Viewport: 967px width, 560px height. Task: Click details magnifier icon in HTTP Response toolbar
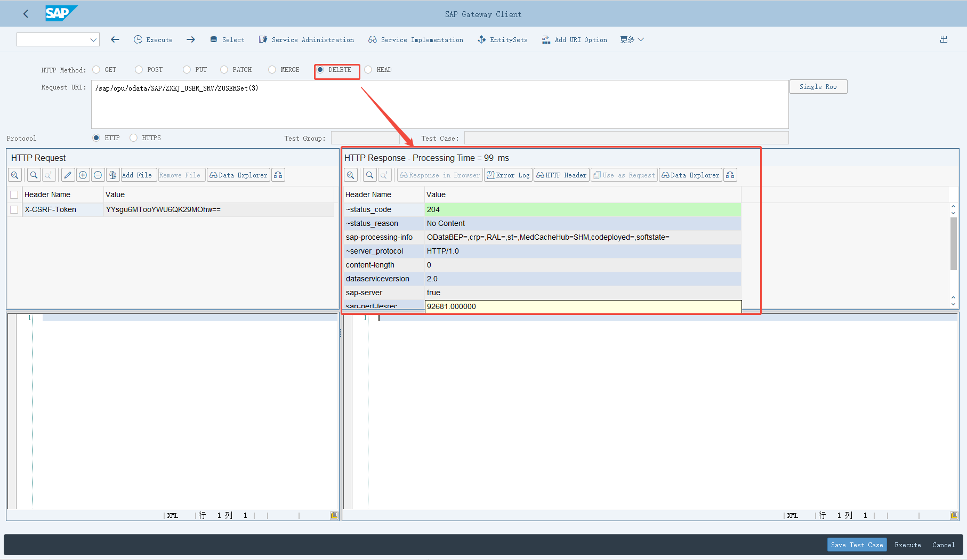coord(351,175)
